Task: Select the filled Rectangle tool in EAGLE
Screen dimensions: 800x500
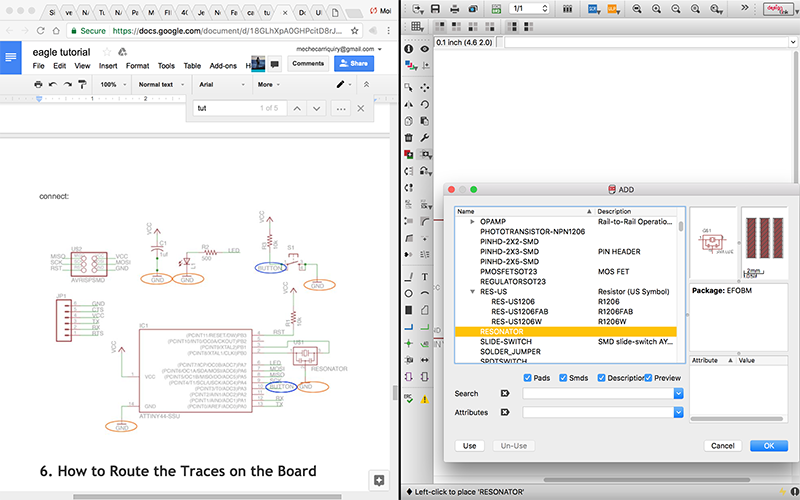Action: [x=409, y=310]
